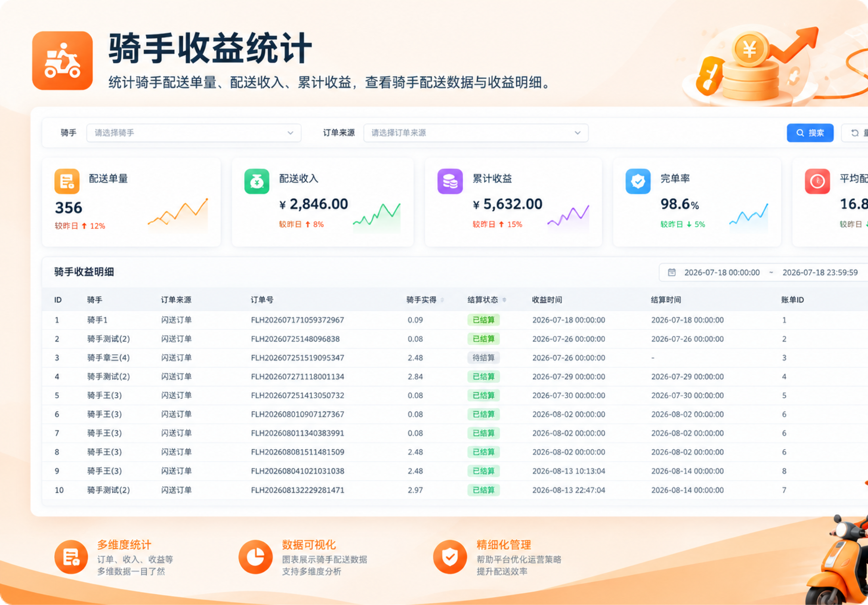The width and height of the screenshot is (868, 605).
Task: Click the 订单号 column header
Action: point(262,300)
